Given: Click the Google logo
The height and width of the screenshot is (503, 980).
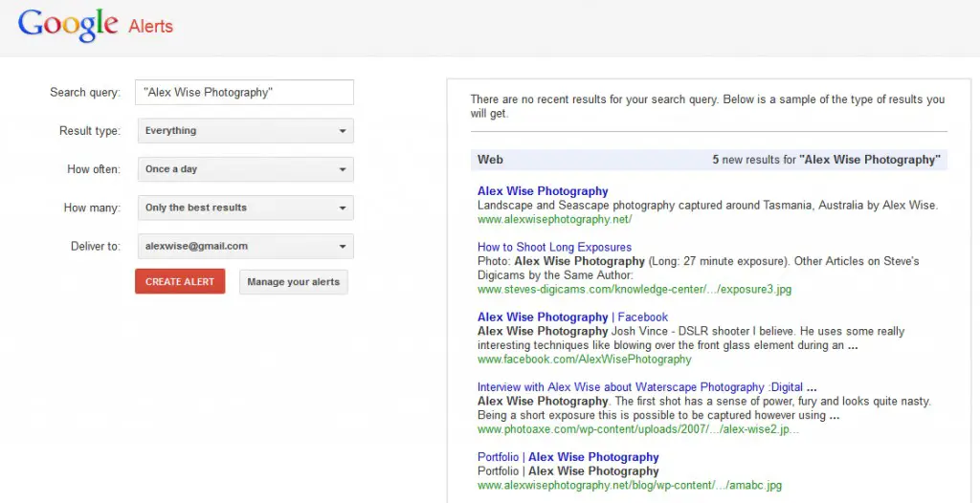Looking at the screenshot, I should (68, 25).
